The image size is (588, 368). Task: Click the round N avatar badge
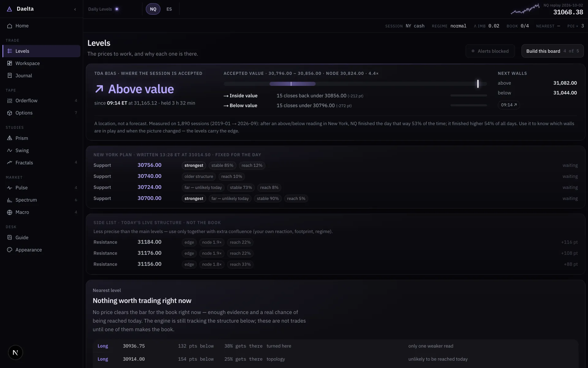tap(15, 353)
